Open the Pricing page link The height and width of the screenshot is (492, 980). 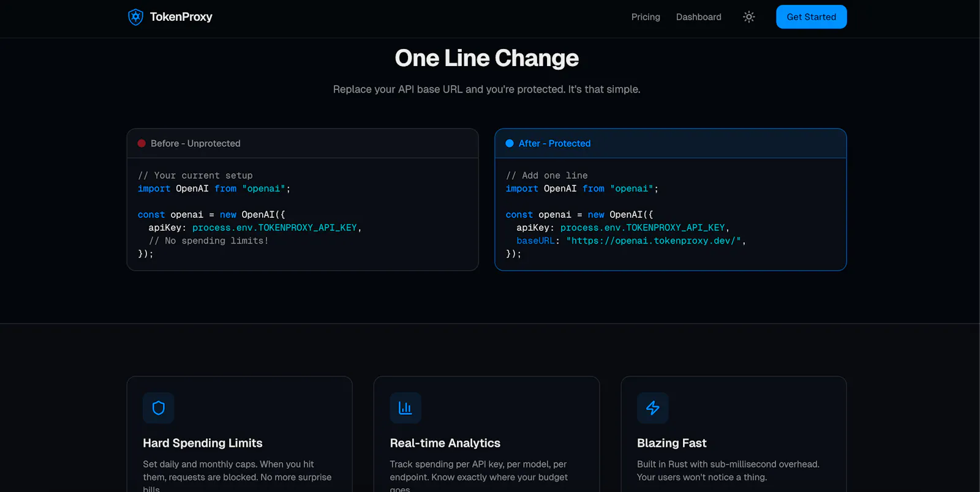[646, 17]
